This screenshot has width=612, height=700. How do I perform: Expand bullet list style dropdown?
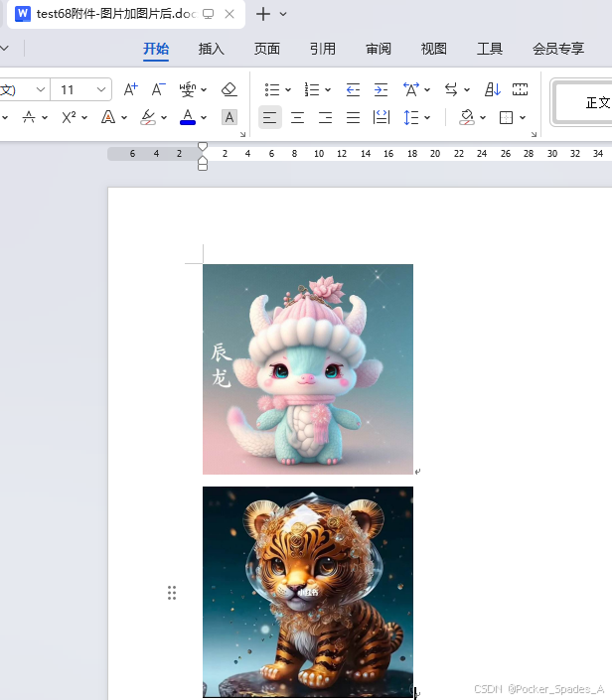(x=288, y=89)
